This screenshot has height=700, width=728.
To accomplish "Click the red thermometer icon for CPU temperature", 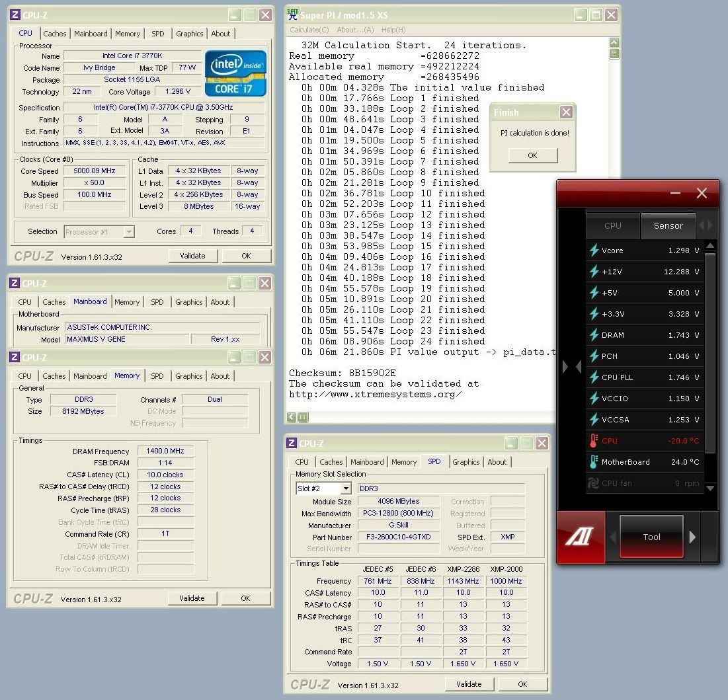I will point(593,440).
